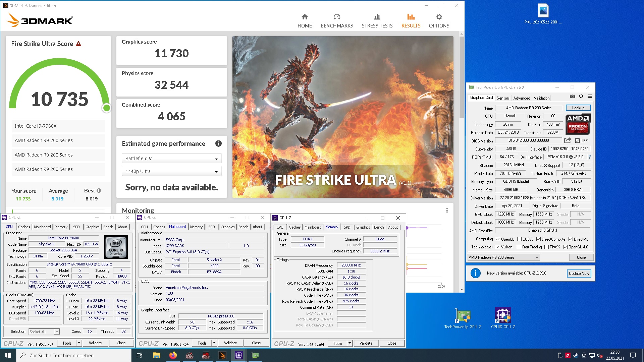Viewport: 644px width, 362px height.
Task: Go to 3DMark Home
Action: (304, 21)
